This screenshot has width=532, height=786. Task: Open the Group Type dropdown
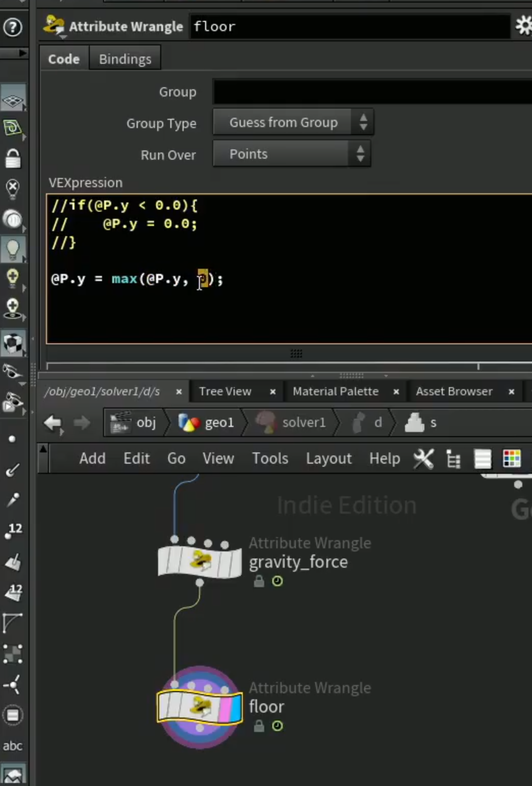coord(293,122)
